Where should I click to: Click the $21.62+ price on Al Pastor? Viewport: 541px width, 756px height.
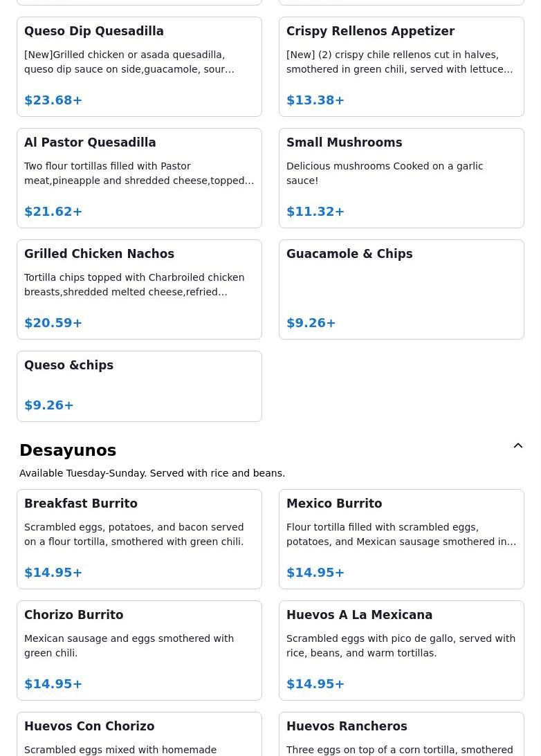pos(53,212)
